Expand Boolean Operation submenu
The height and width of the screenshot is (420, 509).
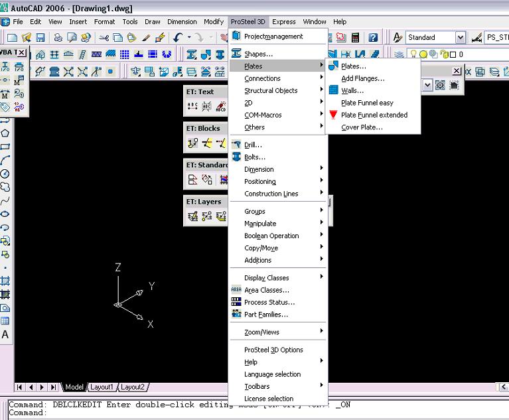(x=278, y=236)
